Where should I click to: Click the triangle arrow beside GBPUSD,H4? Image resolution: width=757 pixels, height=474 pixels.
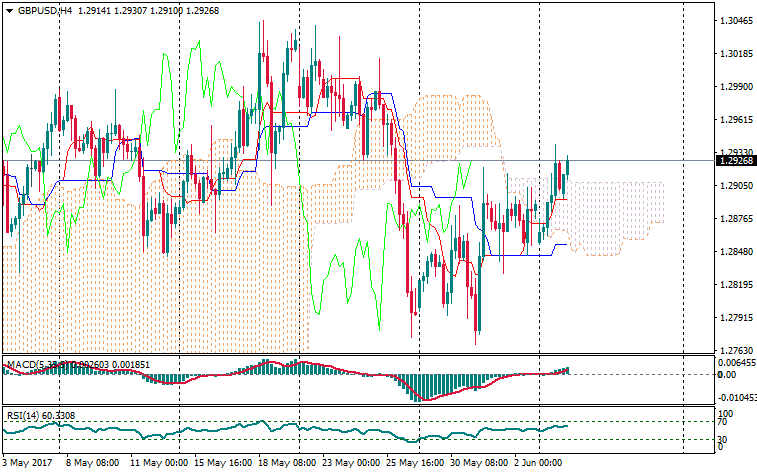(x=9, y=9)
